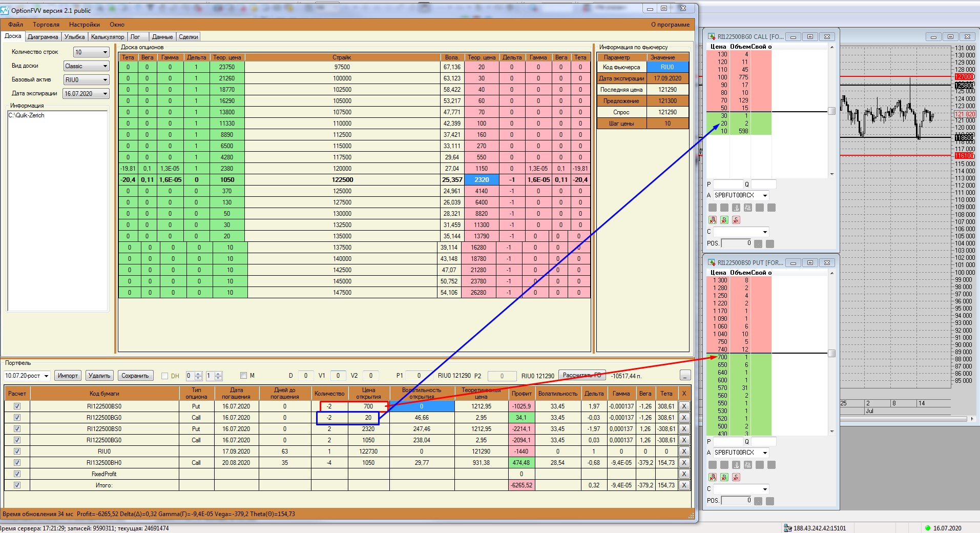Click the highlighted theoretical price 2320 cell
Viewport: 980px width, 533px height.
(x=482, y=180)
